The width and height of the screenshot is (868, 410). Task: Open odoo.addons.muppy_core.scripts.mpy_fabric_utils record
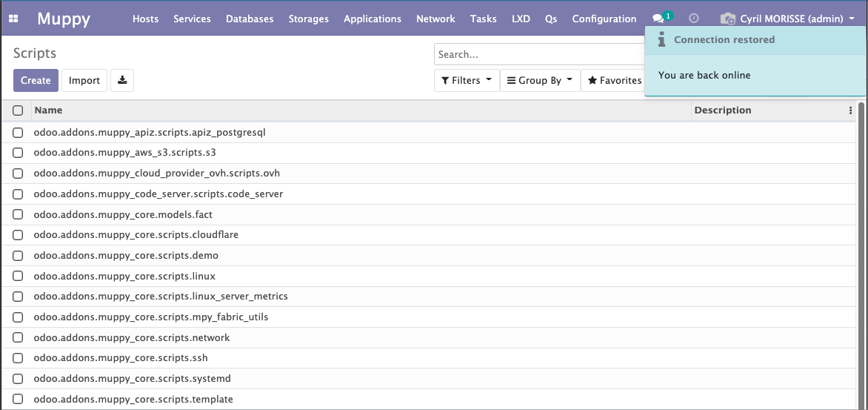point(151,317)
